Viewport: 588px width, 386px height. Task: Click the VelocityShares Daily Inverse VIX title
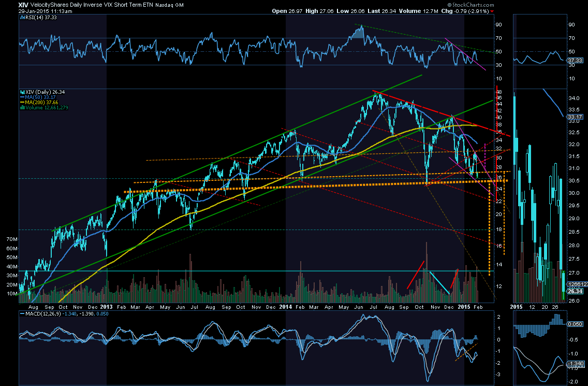(92, 5)
